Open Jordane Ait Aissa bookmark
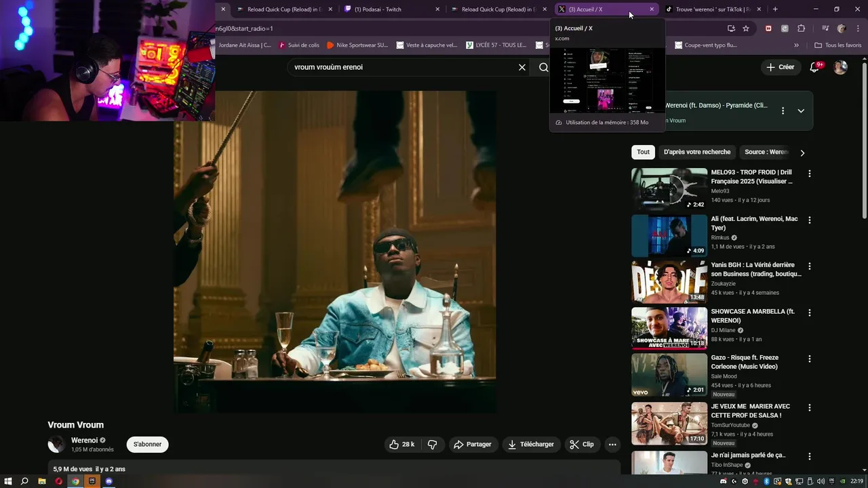This screenshot has width=868, height=488. (244, 45)
